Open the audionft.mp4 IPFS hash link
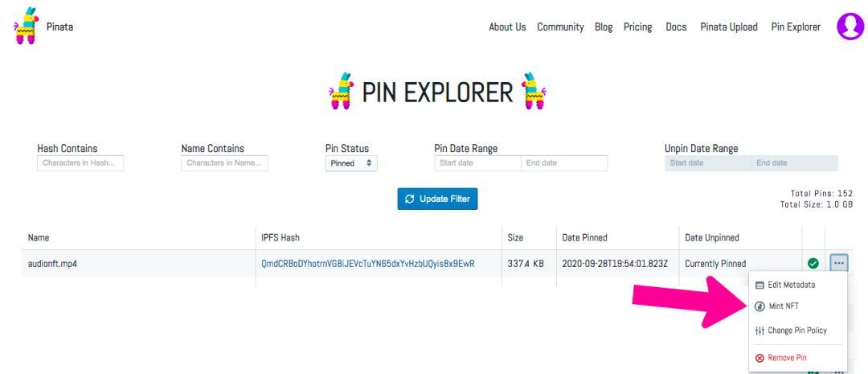The width and height of the screenshot is (868, 374). (x=368, y=264)
